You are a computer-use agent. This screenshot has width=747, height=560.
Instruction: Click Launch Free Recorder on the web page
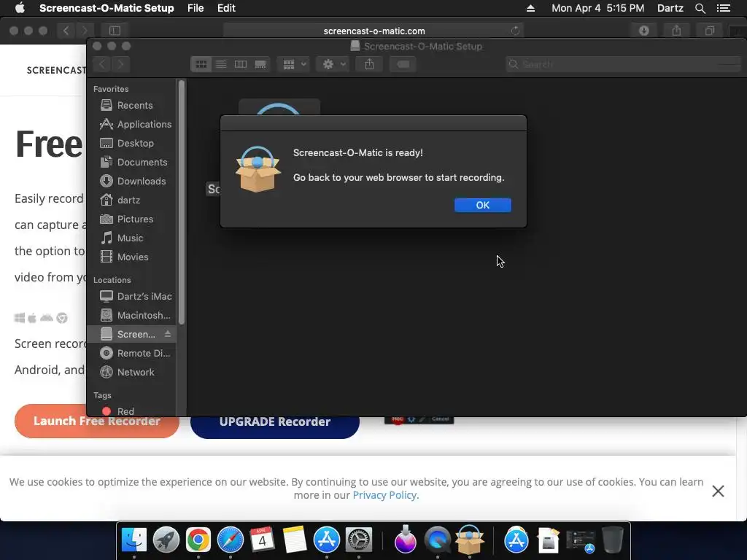pos(97,421)
